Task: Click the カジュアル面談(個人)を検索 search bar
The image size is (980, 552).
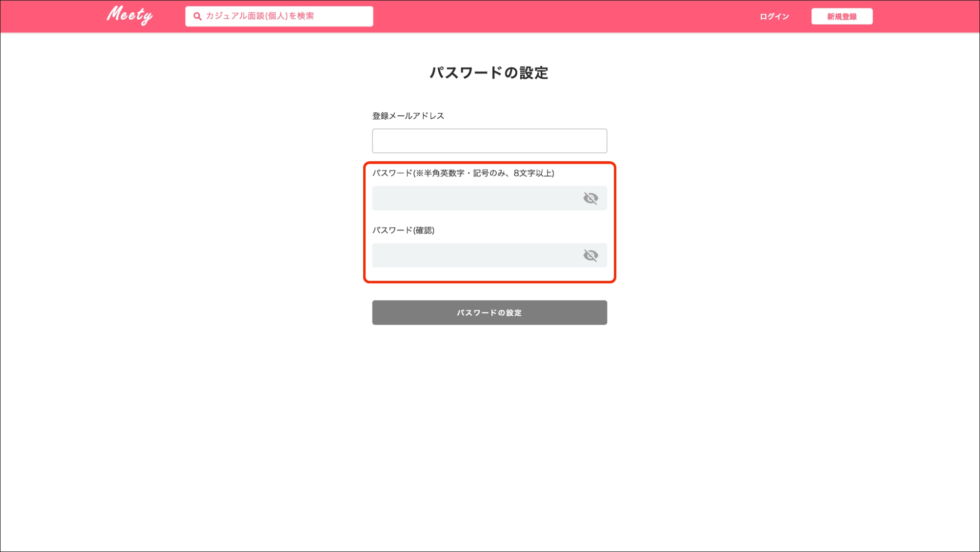Action: tap(279, 15)
